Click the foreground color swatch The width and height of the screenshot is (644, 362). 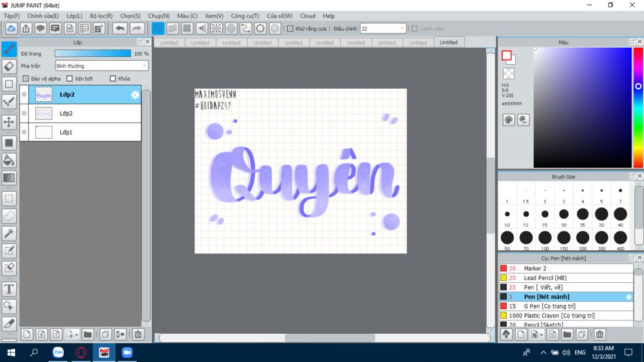tap(506, 55)
